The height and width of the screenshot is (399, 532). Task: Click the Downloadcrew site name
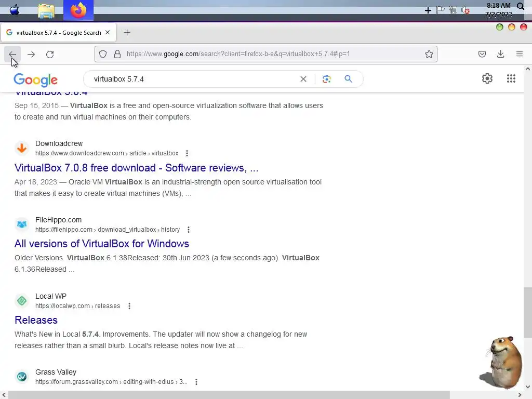coord(59,143)
